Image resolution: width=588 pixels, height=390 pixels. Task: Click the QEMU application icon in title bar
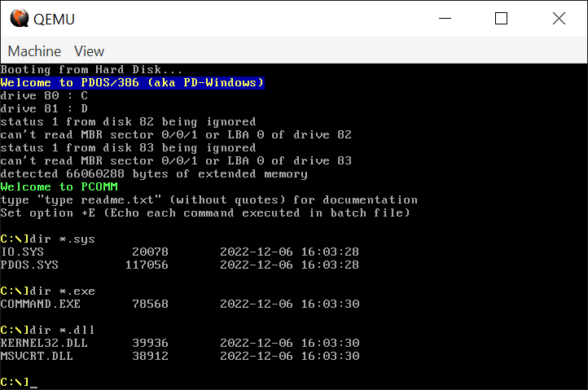pyautogui.click(x=19, y=18)
